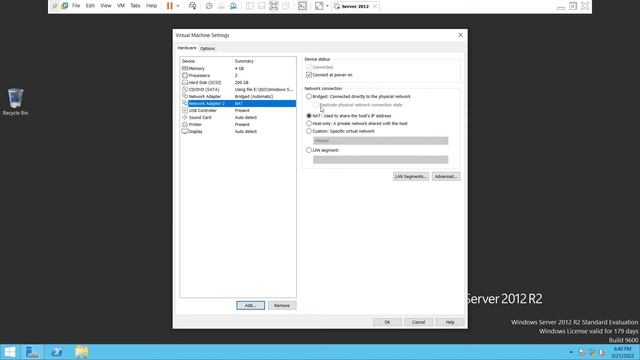Open the power options arrow beside Pause
The image size is (640, 360).
(178, 6)
